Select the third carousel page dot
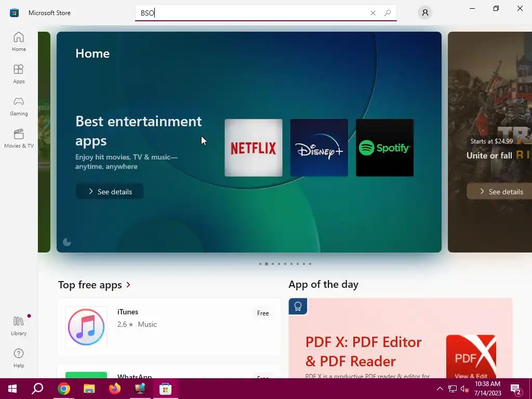The height and width of the screenshot is (399, 532). (x=272, y=263)
